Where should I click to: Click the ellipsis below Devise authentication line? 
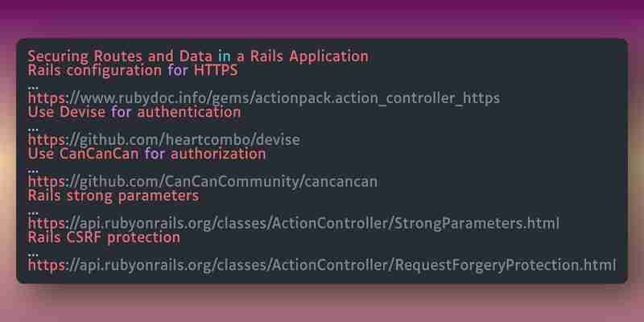pos(33,130)
